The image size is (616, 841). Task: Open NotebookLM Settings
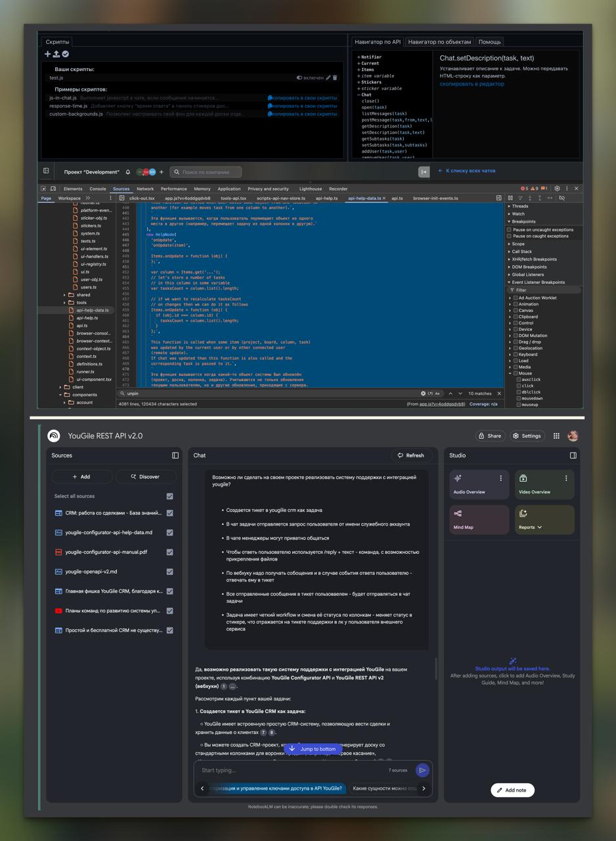527,436
